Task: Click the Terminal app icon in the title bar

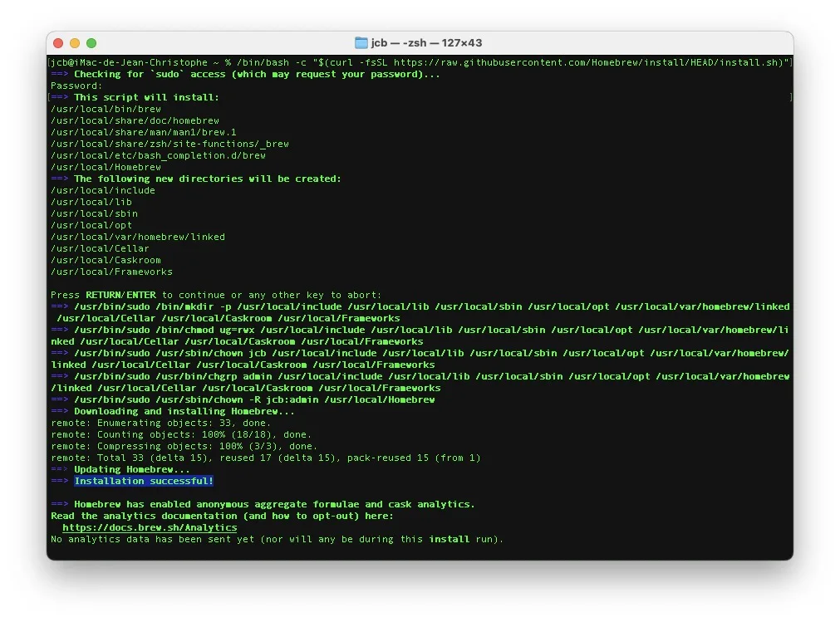Action: tap(361, 42)
